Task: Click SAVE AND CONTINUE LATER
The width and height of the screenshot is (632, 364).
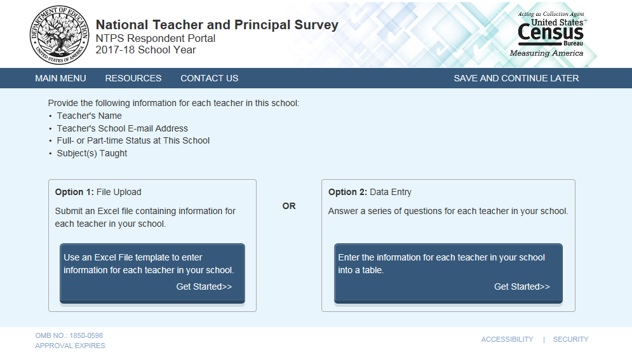Action: [516, 78]
